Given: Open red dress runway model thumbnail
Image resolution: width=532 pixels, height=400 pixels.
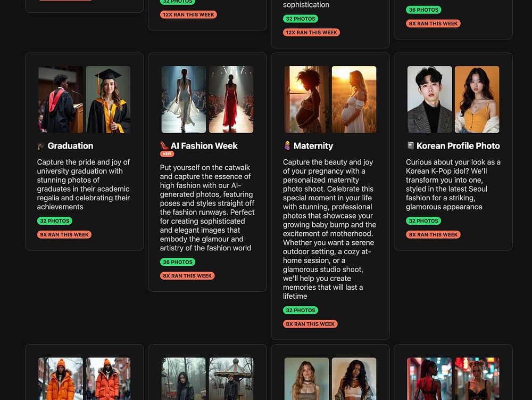Looking at the screenshot, I should [231, 100].
